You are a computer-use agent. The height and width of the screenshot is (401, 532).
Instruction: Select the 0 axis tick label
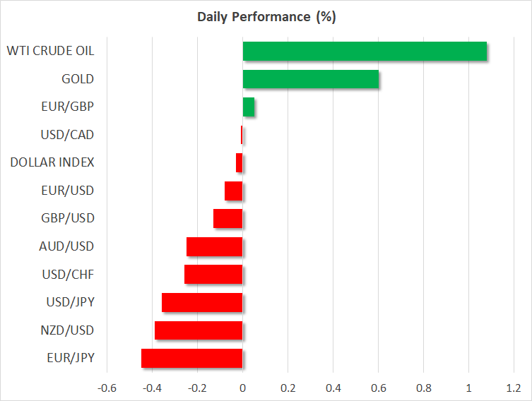click(x=242, y=388)
